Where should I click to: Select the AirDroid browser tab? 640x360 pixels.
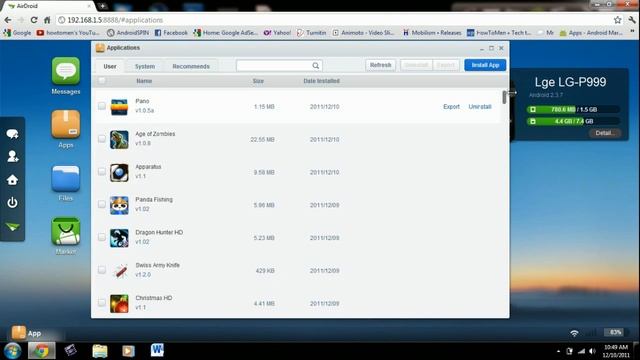(x=49, y=6)
